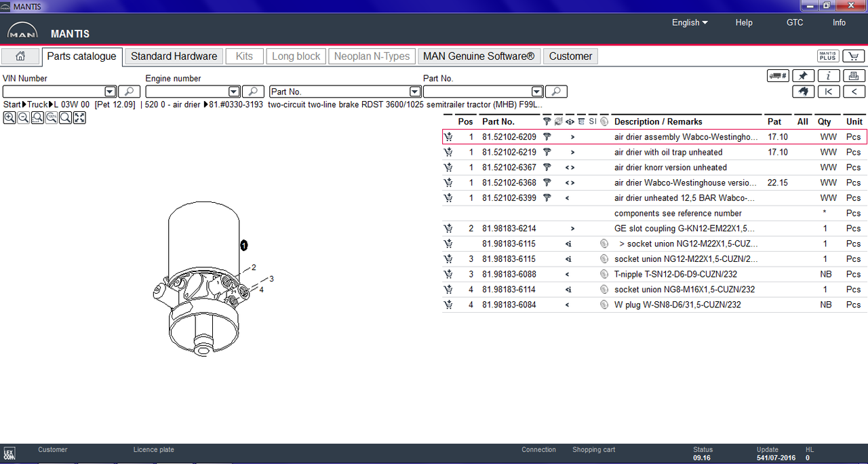Open the Customer tab
868x464 pixels.
pos(570,56)
